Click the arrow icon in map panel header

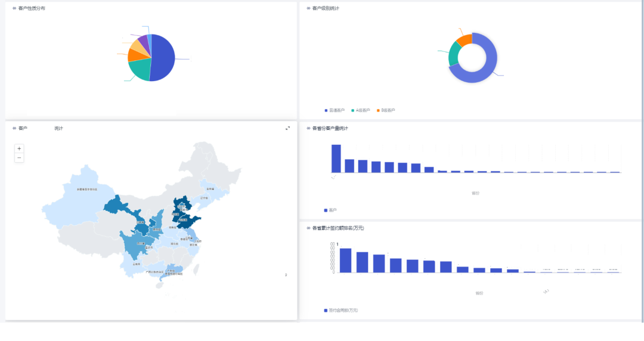(x=14, y=128)
